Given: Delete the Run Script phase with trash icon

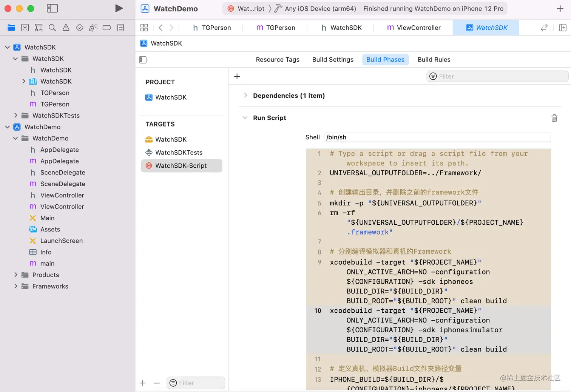Looking at the screenshot, I should 554,118.
